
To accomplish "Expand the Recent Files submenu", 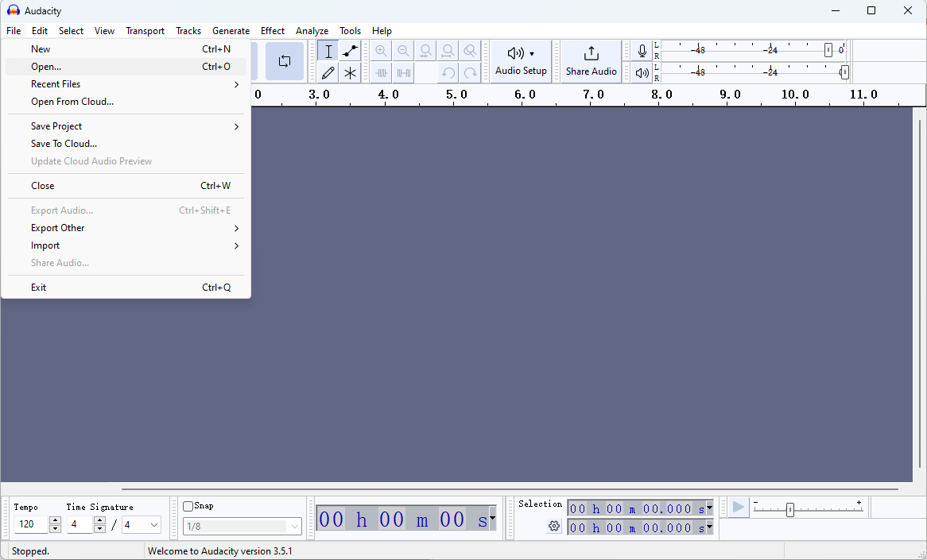I will tap(126, 84).
